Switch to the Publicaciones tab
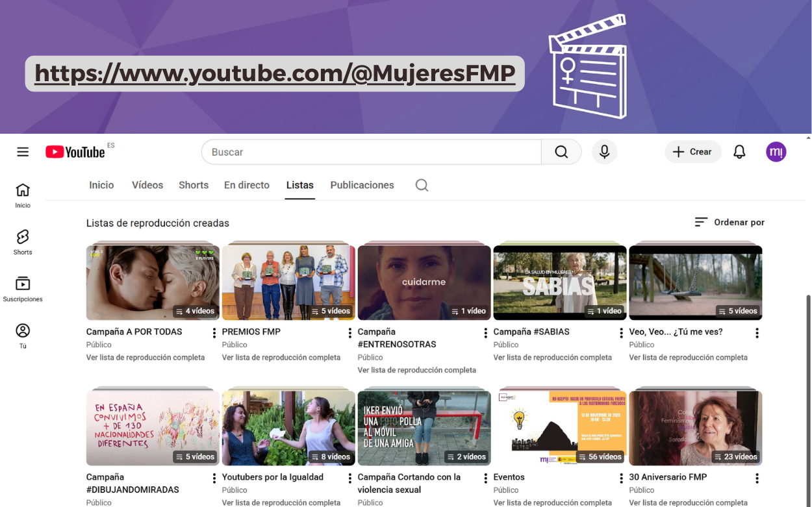Screen dimensions: 812x507 click(362, 185)
